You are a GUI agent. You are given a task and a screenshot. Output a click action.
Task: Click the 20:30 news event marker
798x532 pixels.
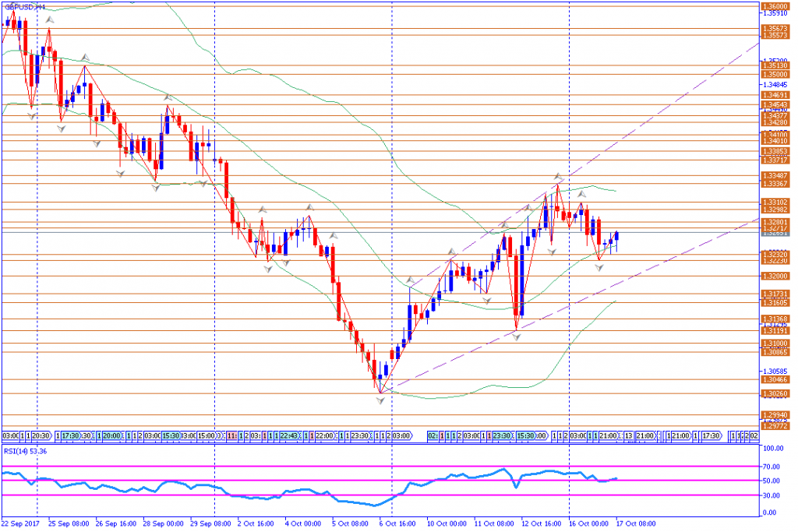click(42, 435)
